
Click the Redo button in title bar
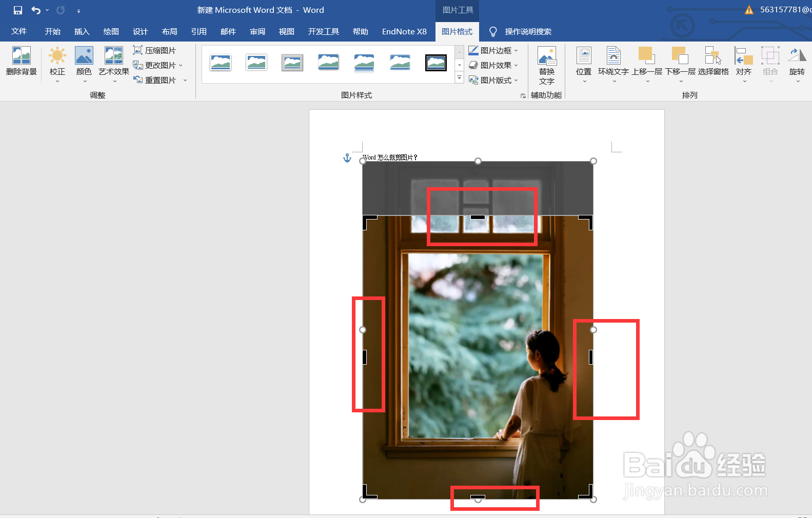point(61,10)
